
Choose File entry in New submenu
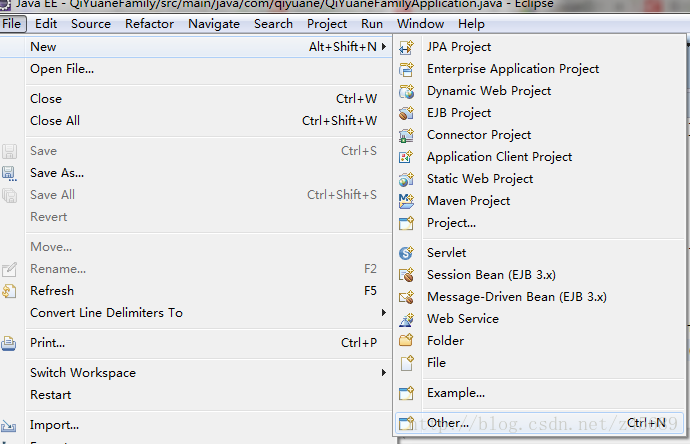click(540, 363)
